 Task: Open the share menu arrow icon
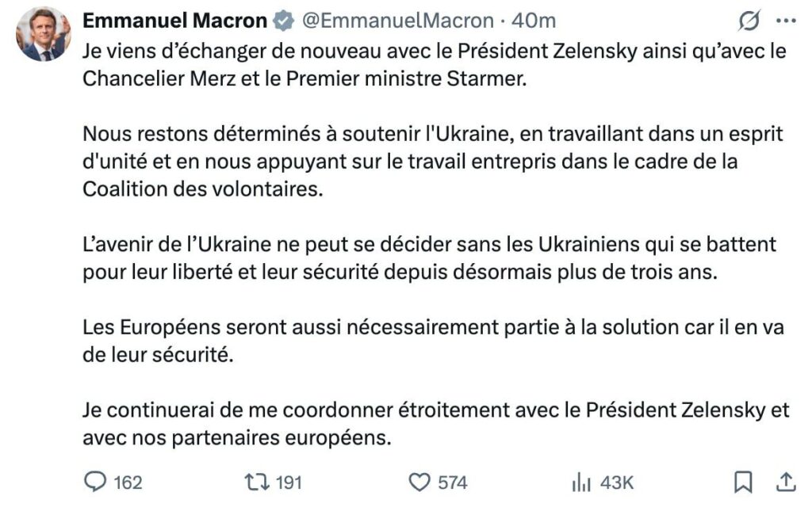click(785, 482)
